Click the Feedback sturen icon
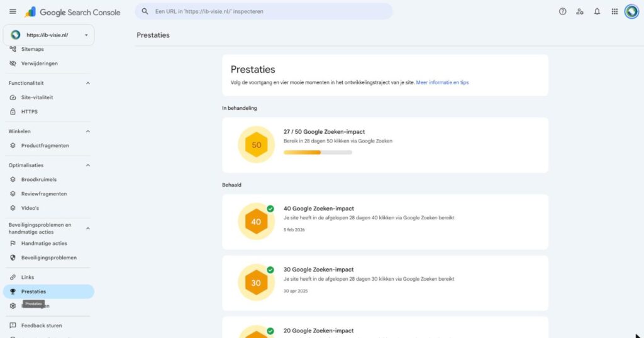Image resolution: width=644 pixels, height=338 pixels. pyautogui.click(x=13, y=325)
